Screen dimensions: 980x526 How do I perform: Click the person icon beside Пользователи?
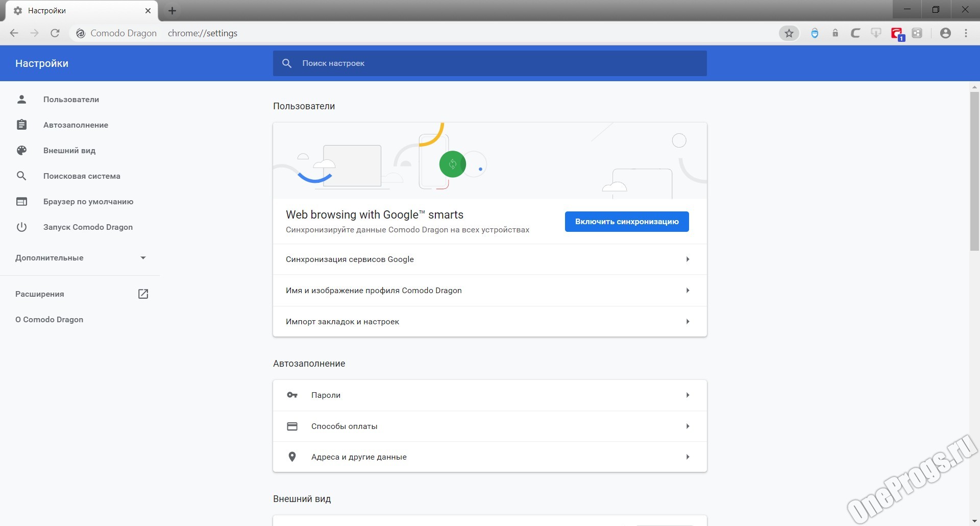(x=21, y=99)
